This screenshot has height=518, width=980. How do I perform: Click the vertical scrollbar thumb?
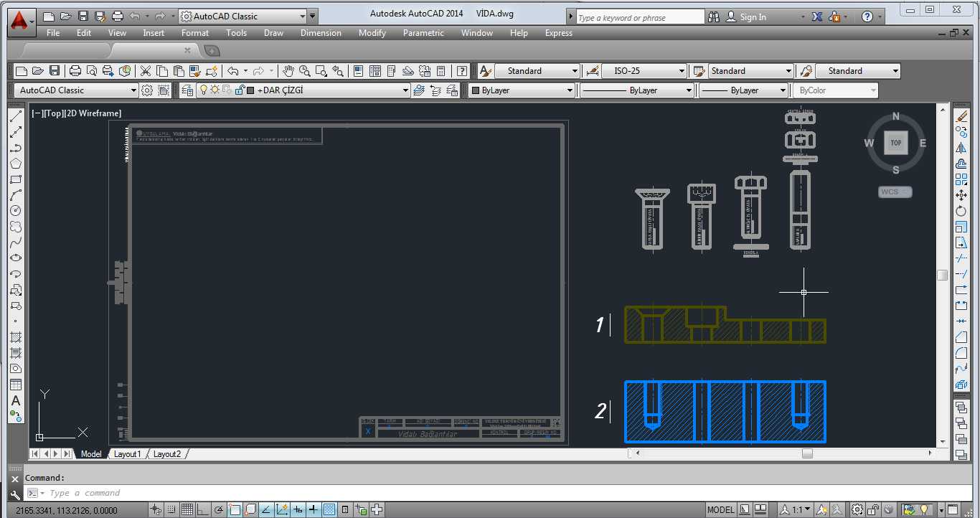tap(943, 275)
